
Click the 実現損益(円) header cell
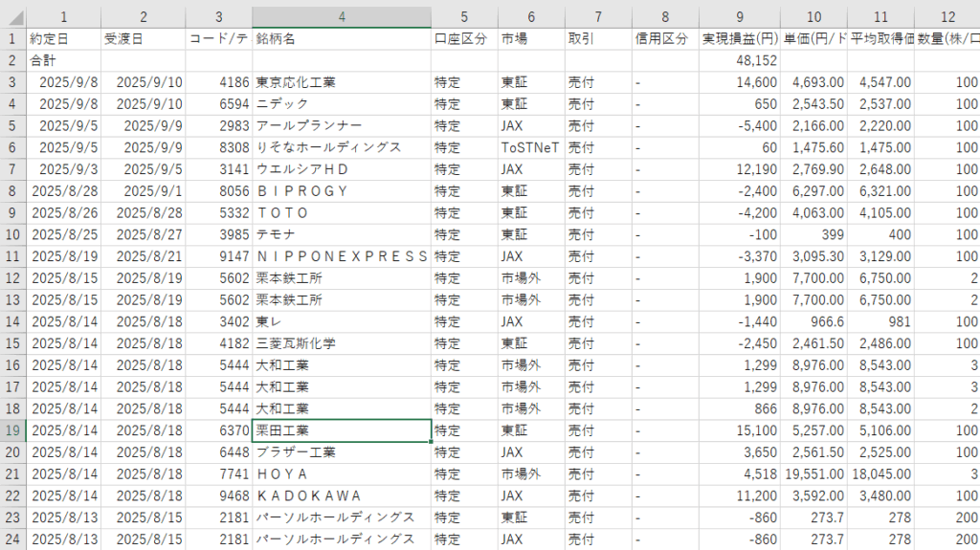pyautogui.click(x=740, y=39)
